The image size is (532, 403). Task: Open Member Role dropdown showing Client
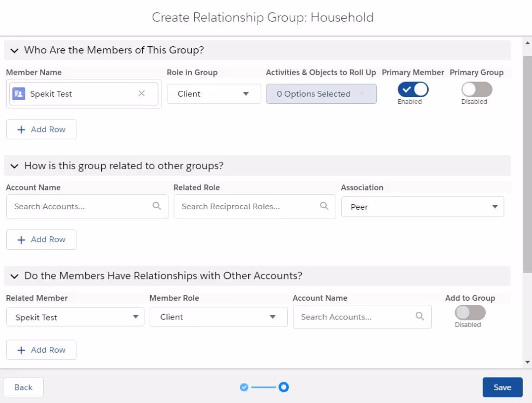219,317
